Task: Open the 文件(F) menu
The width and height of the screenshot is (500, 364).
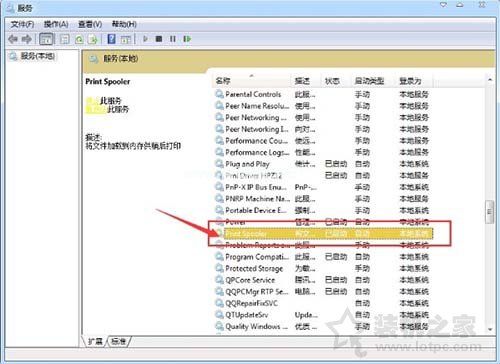Action: point(22,24)
